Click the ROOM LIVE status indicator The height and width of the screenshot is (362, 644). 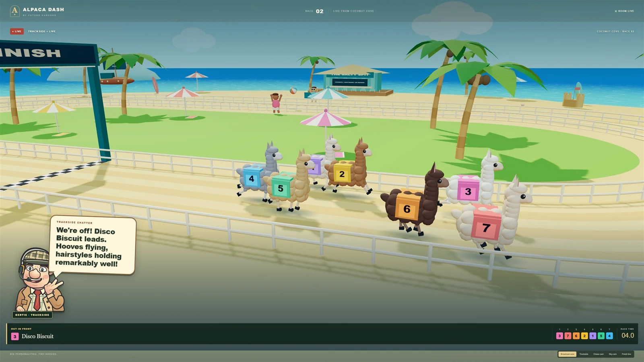click(x=624, y=11)
